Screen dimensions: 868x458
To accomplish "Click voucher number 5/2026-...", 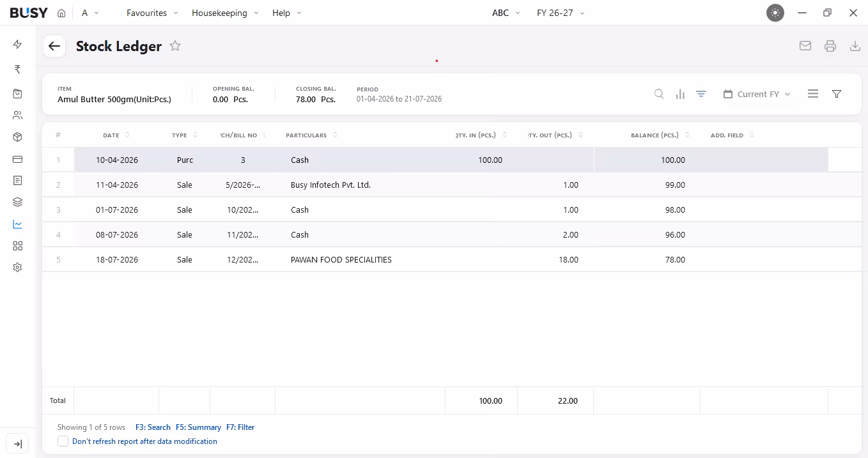I will pos(243,185).
